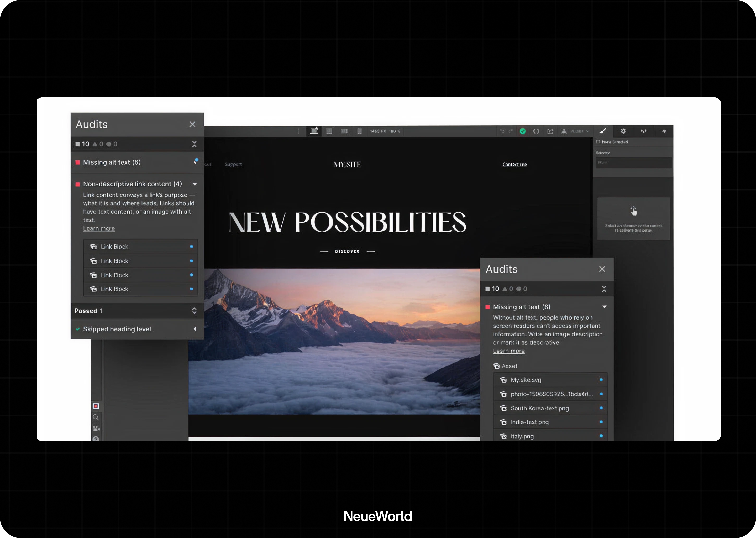Open the three-dot canvas settings menu
756x538 pixels.
299,131
